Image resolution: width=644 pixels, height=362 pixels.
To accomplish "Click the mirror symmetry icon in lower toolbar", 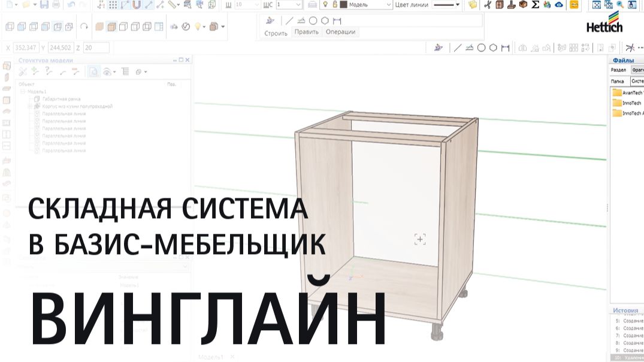I will pyautogui.click(x=522, y=48).
